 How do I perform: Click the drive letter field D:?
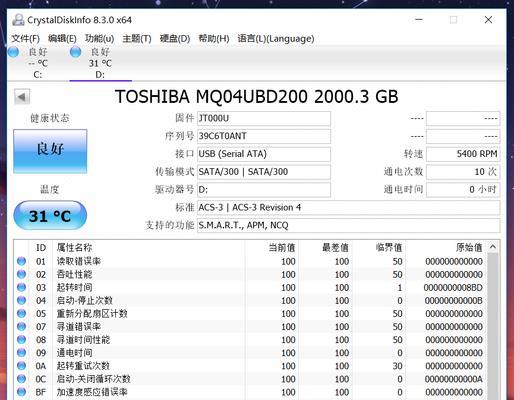click(x=264, y=190)
